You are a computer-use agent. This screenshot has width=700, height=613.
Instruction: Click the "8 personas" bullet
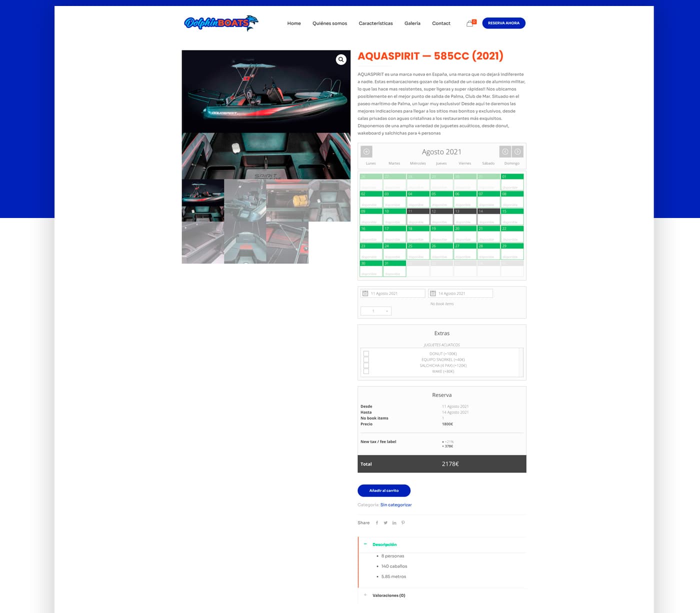[x=392, y=556]
